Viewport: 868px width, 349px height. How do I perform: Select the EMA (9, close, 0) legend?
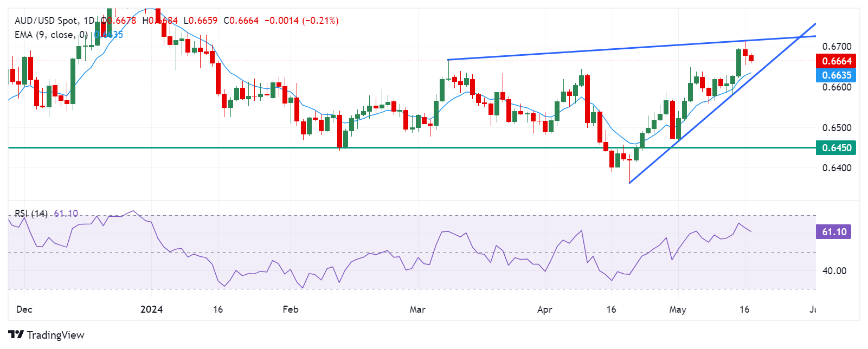tap(51, 35)
